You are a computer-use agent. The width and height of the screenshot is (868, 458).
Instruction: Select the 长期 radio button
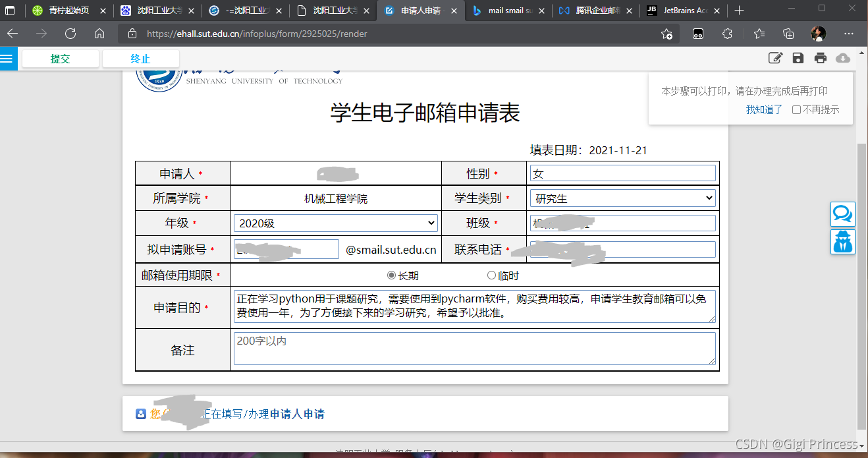point(391,275)
